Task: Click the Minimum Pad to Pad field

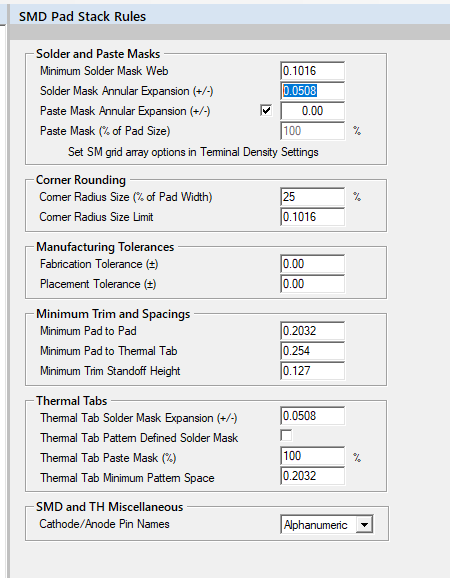Action: tap(312, 331)
